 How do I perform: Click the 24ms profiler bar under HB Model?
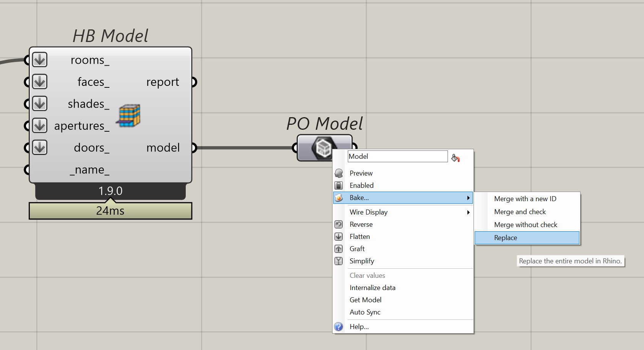point(110,211)
